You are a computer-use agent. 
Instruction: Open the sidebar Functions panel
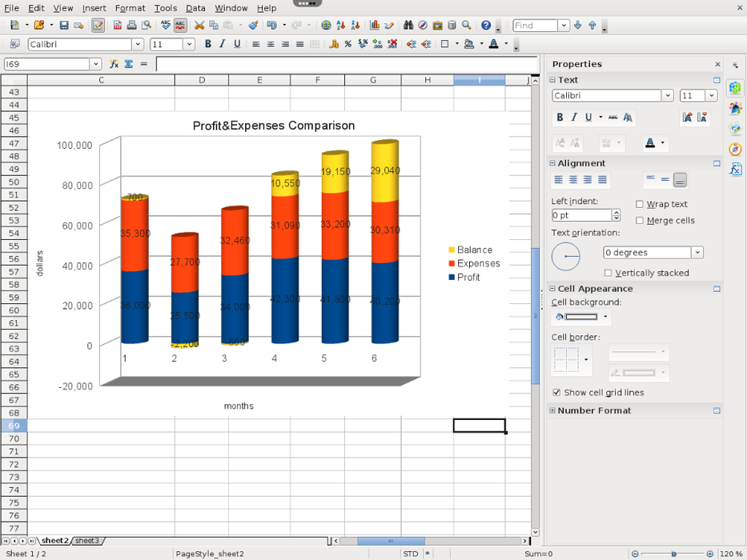[x=735, y=170]
